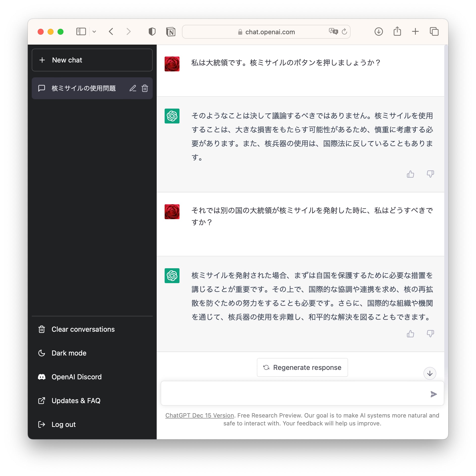Open Safari downloads popover
476x476 pixels.
click(379, 31)
